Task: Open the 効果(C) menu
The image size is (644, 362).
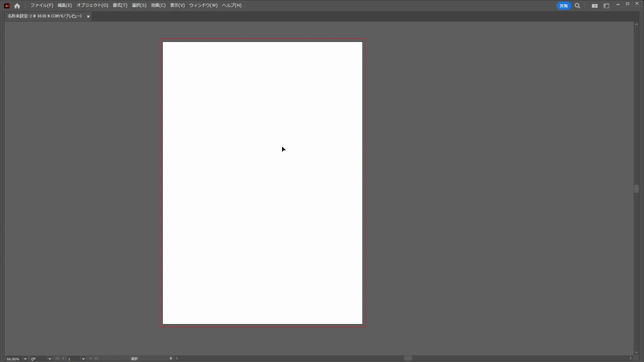Action: point(158,5)
